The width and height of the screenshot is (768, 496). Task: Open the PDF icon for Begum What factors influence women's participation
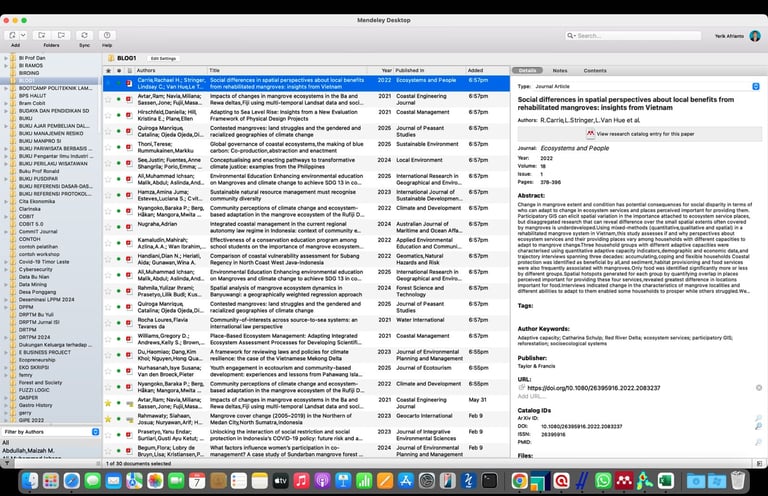point(129,450)
